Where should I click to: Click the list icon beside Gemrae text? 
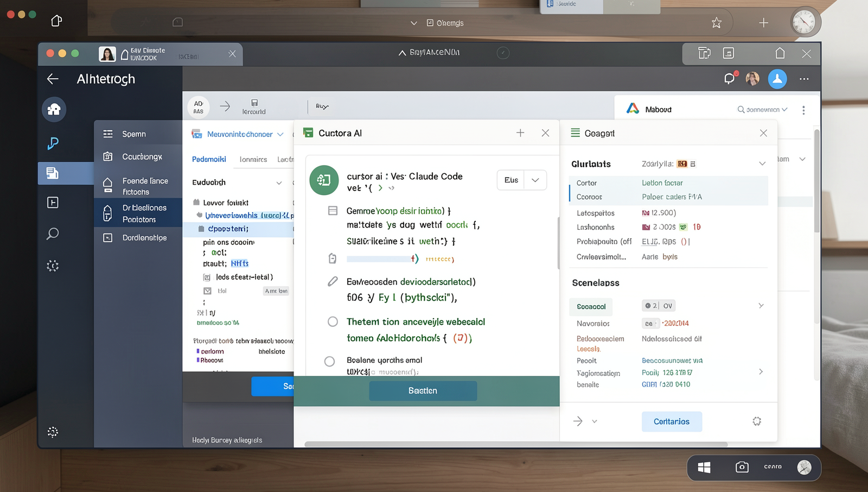[333, 211]
